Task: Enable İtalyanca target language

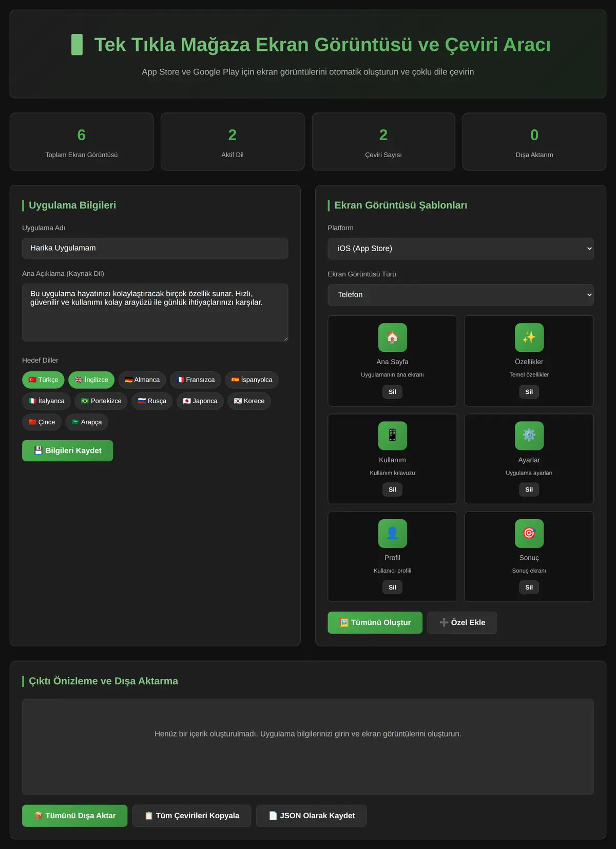Action: 47,401
